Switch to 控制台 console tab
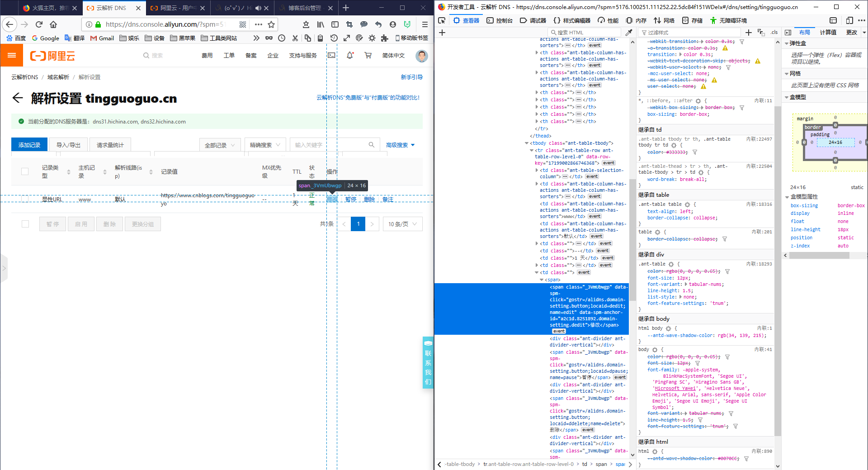Viewport: 868px width, 470px height. [x=500, y=20]
